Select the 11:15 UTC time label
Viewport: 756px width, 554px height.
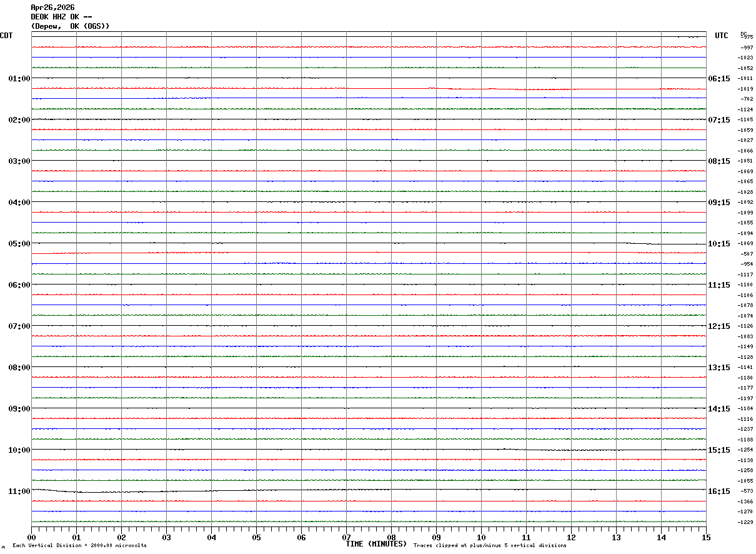719,285
